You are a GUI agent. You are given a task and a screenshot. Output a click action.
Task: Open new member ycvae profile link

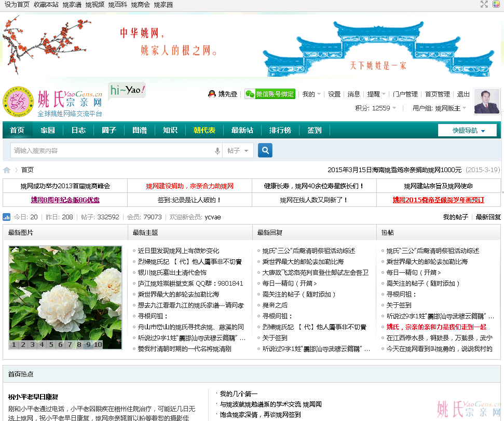[213, 217]
